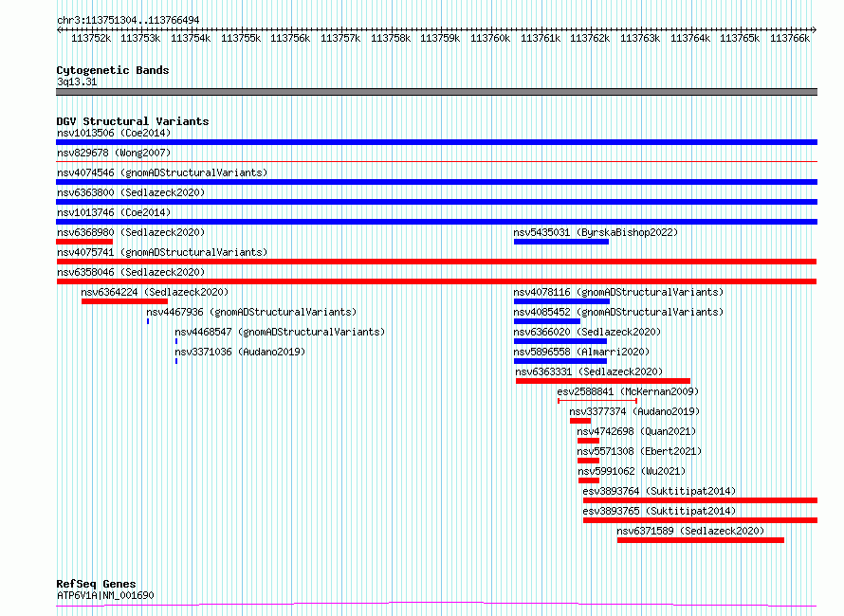
Task: Select the nsv4085452 blue variant bar
Action: (x=547, y=321)
